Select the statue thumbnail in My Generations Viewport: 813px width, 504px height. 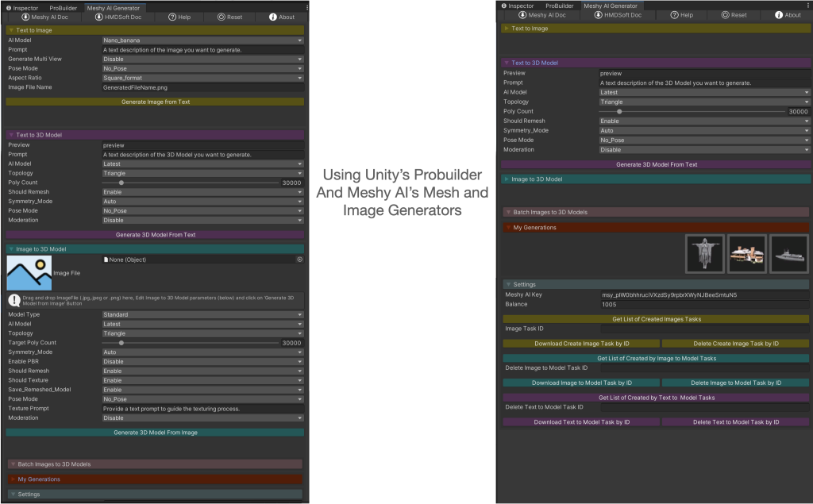[x=704, y=254]
